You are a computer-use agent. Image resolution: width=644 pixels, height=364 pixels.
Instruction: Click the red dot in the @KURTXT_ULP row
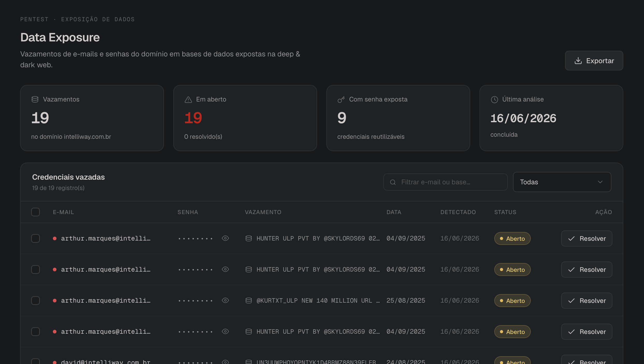pyautogui.click(x=55, y=301)
